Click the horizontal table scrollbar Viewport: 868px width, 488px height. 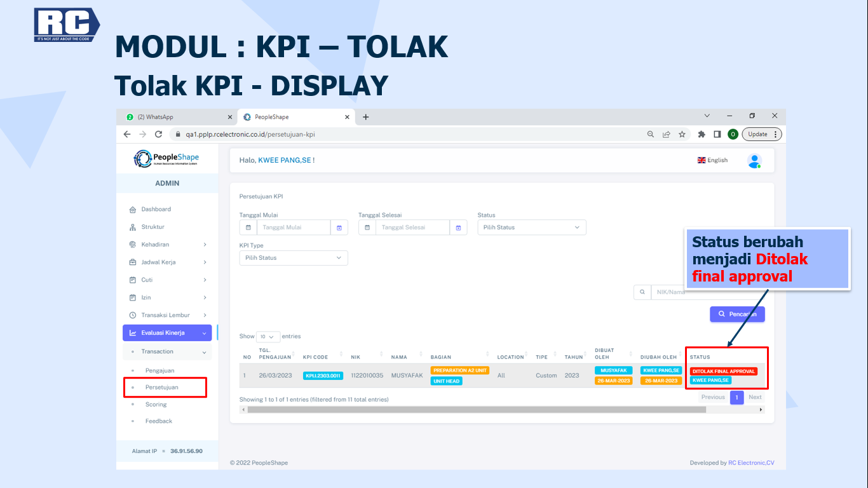[477, 410]
